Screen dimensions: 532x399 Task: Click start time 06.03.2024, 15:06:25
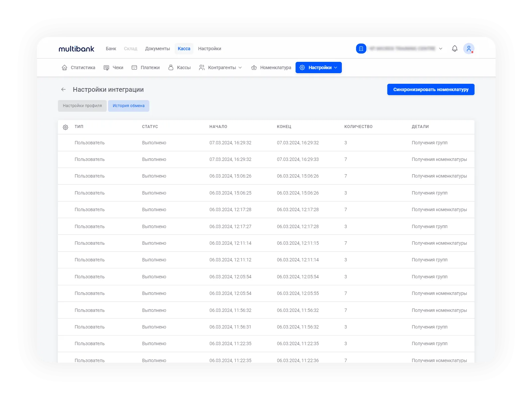pyautogui.click(x=230, y=193)
